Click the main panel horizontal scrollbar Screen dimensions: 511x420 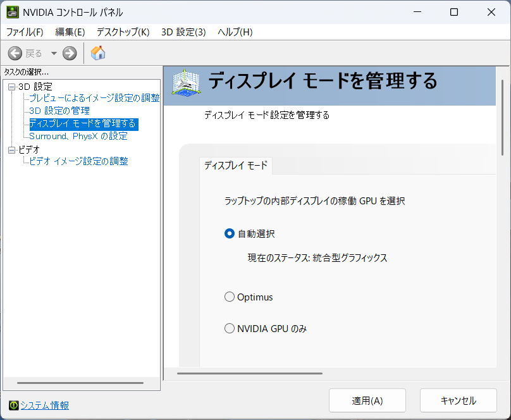pyautogui.click(x=250, y=373)
